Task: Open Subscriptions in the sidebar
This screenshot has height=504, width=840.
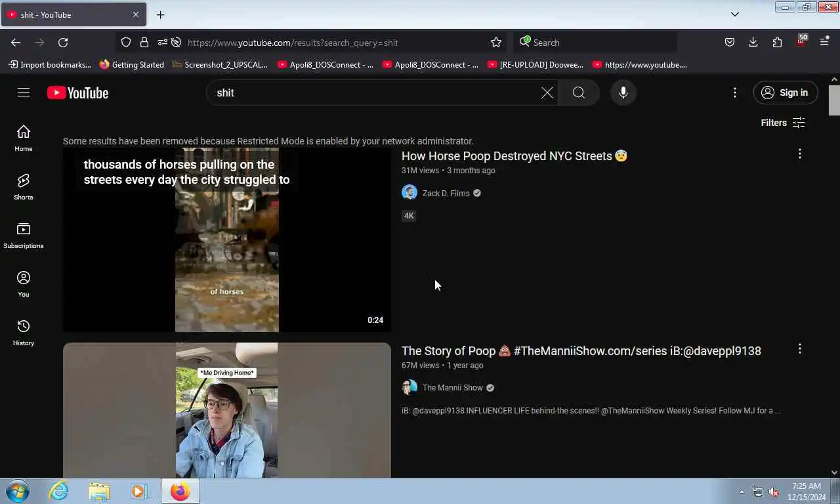Action: pyautogui.click(x=24, y=236)
